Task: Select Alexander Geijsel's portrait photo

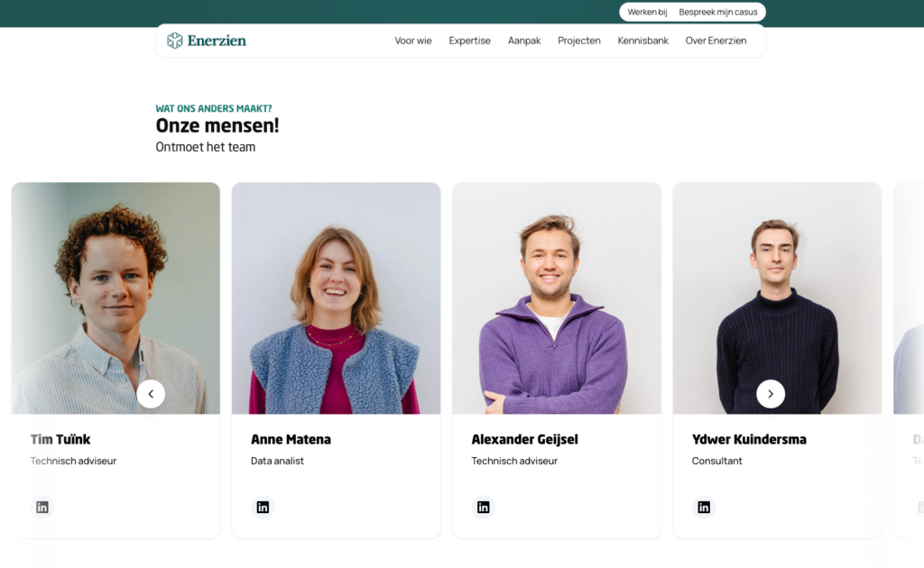Action: coord(557,298)
